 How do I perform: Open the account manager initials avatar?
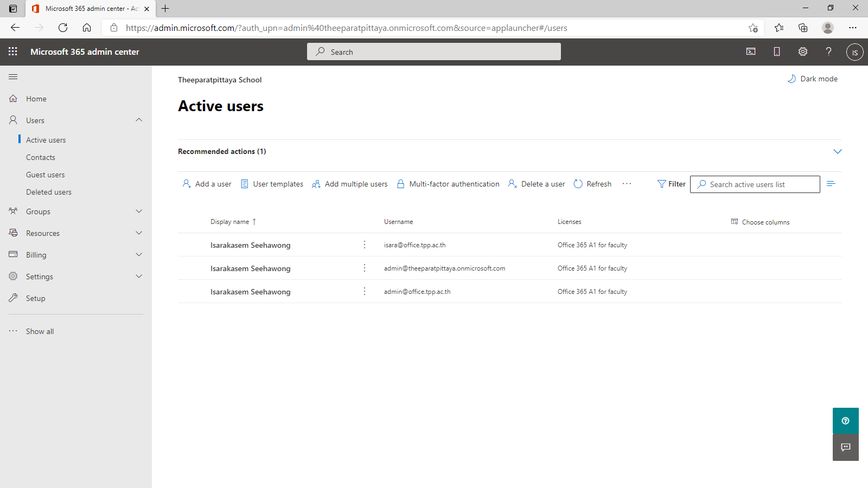(854, 52)
